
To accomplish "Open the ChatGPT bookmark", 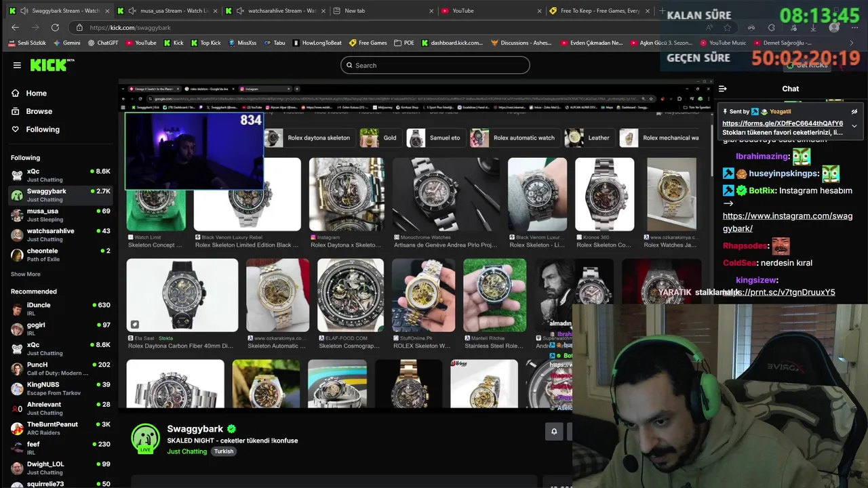I will coord(103,43).
